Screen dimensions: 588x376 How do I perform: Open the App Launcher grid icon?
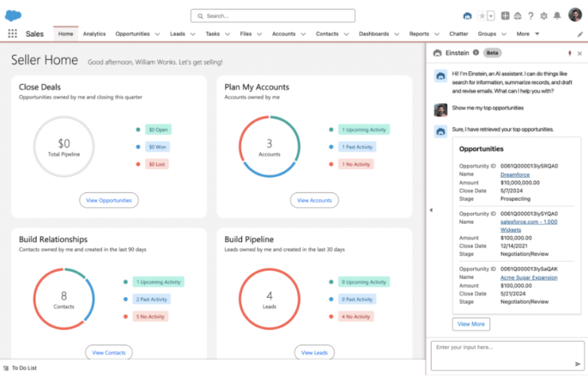[12, 34]
